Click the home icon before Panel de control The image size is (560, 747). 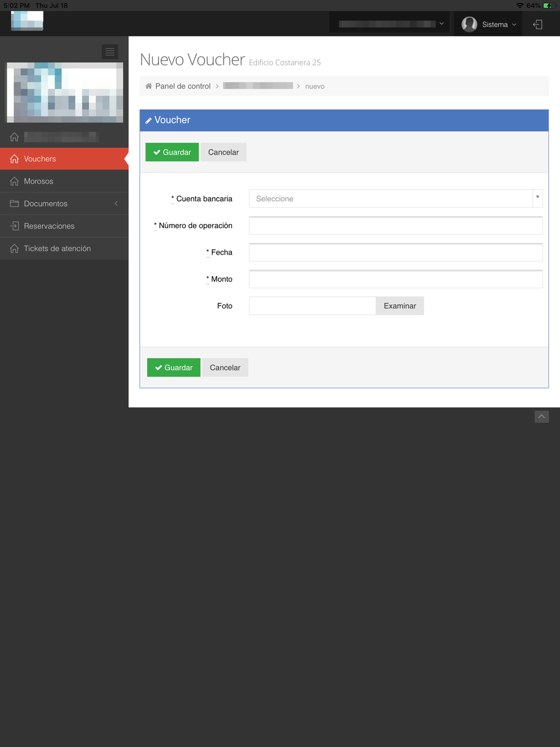[x=148, y=86]
